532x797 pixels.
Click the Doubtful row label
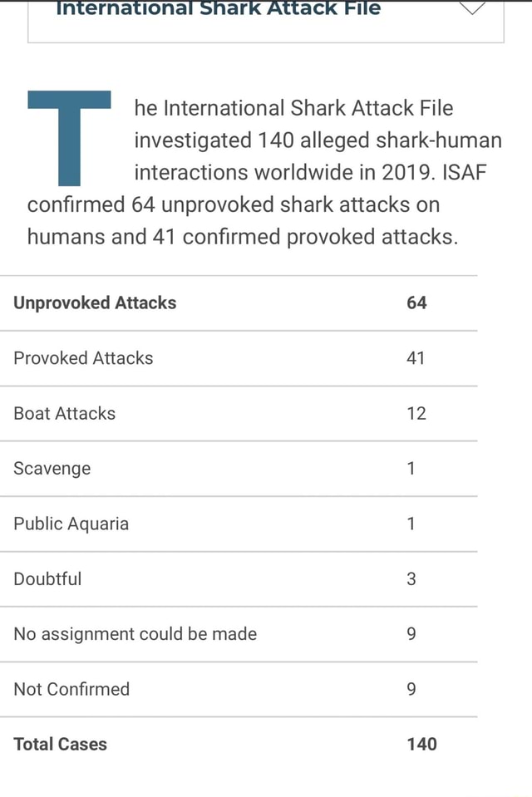tap(47, 578)
